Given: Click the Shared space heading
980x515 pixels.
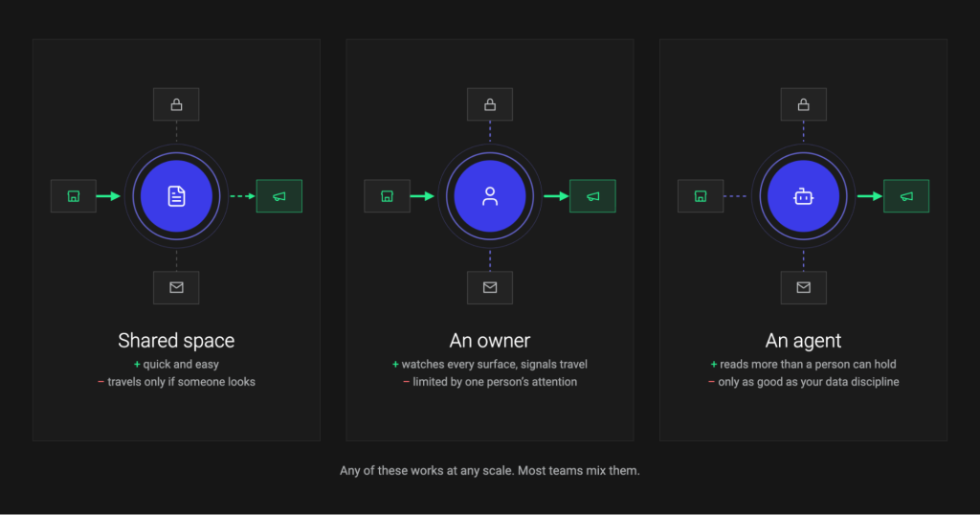Looking at the screenshot, I should click(x=176, y=341).
